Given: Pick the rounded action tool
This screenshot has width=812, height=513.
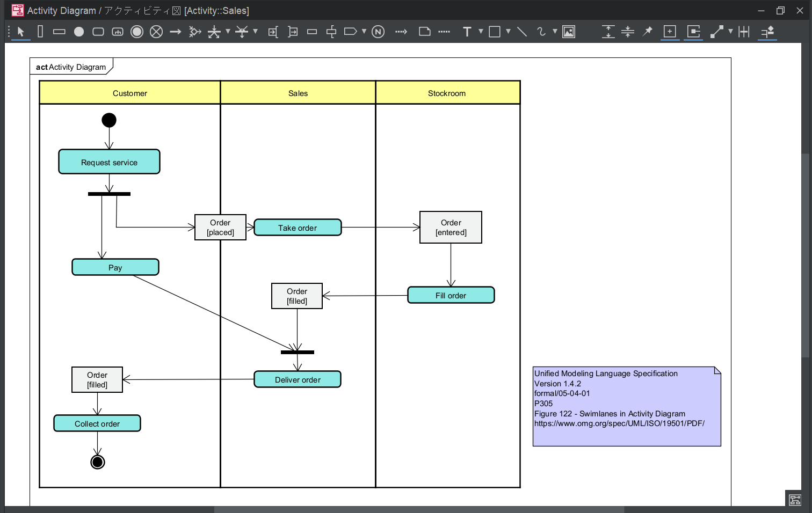Looking at the screenshot, I should pos(98,32).
